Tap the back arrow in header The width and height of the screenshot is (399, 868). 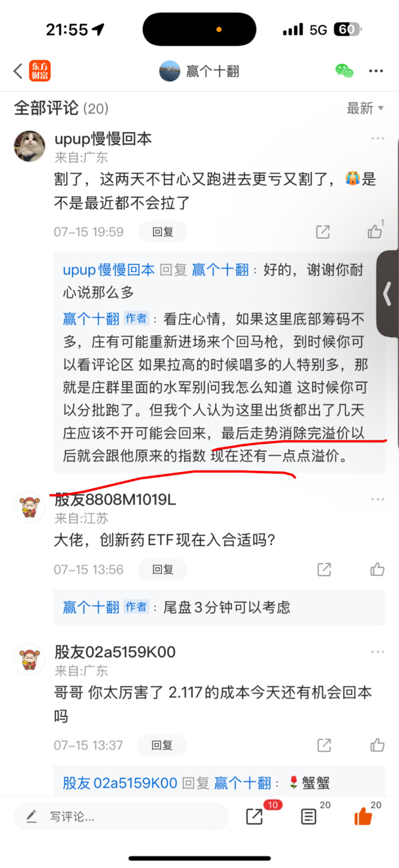[18, 71]
